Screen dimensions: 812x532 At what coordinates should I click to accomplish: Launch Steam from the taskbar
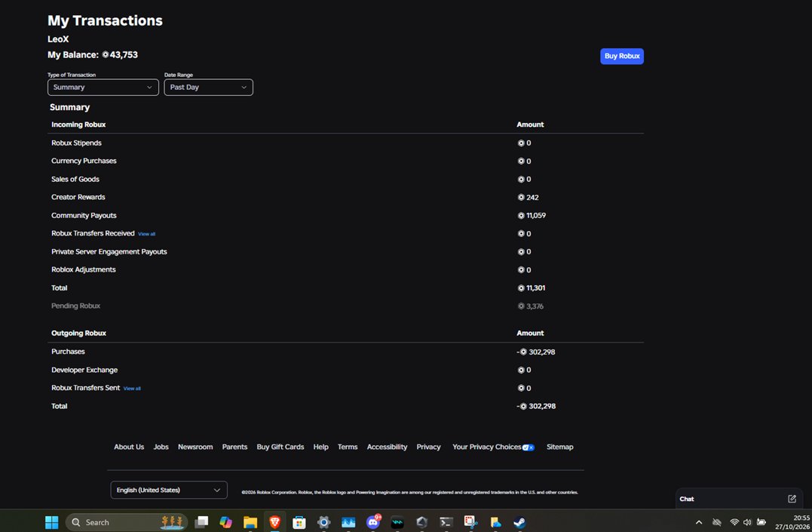[x=519, y=522]
